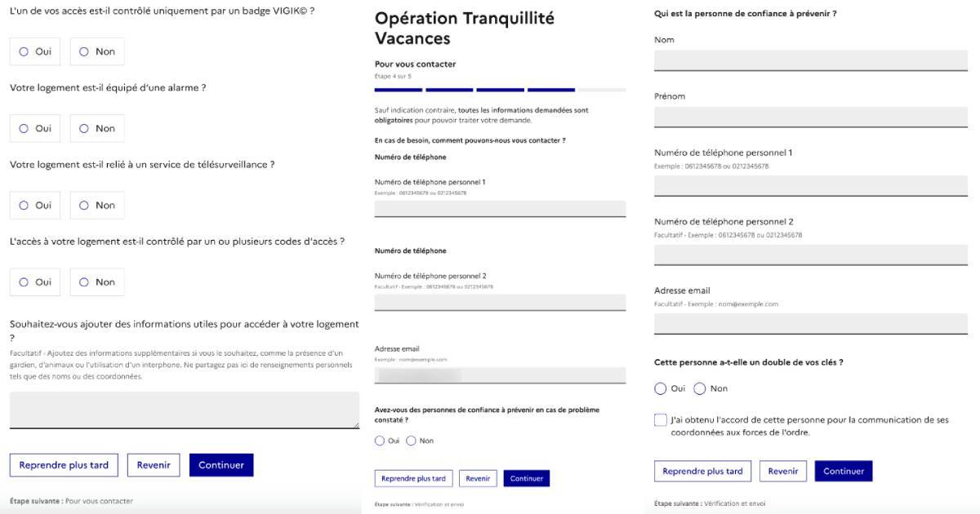Click "Revenir" in the middle form
The width and height of the screenshot is (980, 514).
pyautogui.click(x=478, y=478)
